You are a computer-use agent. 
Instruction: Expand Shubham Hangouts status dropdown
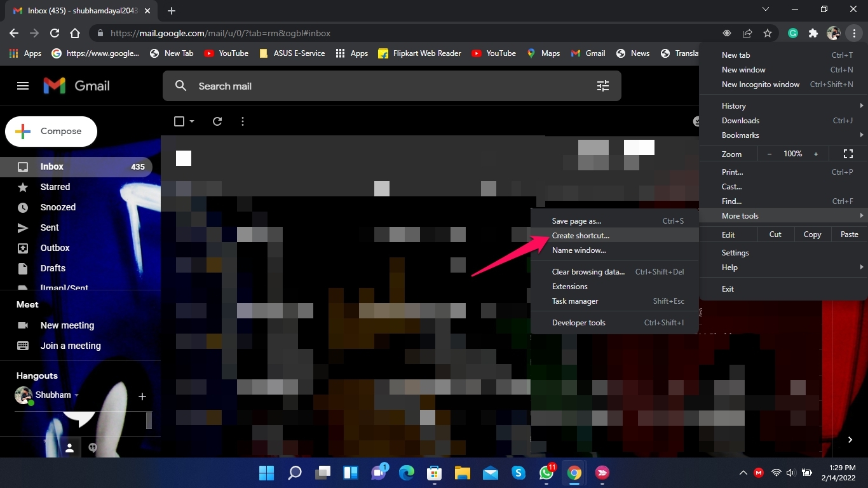point(76,395)
